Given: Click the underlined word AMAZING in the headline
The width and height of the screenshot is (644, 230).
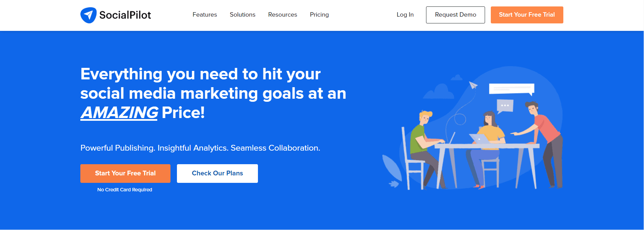Looking at the screenshot, I should pos(119,111).
